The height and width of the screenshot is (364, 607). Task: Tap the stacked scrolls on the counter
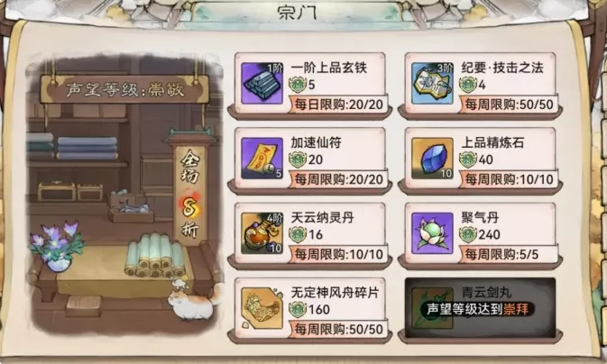click(x=155, y=254)
